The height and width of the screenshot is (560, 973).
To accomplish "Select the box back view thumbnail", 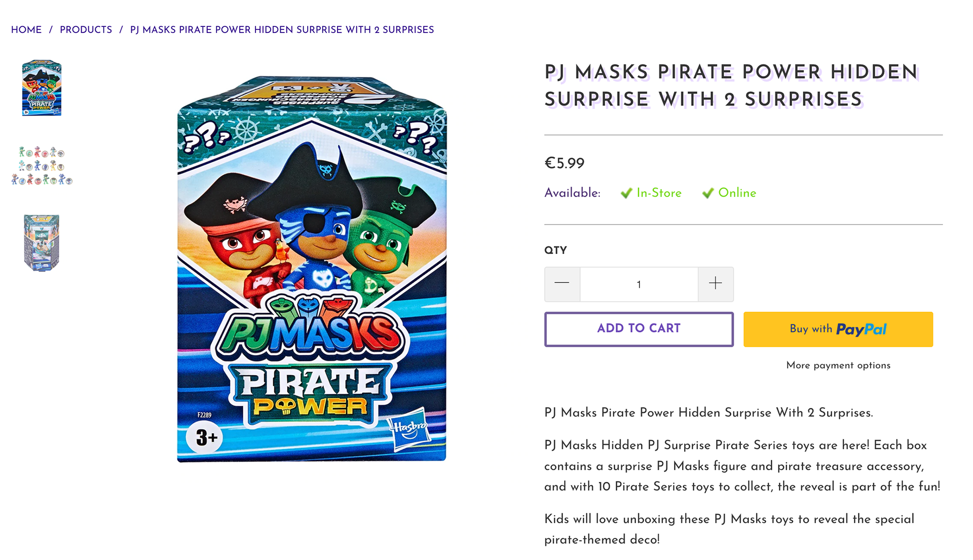I will 42,243.
